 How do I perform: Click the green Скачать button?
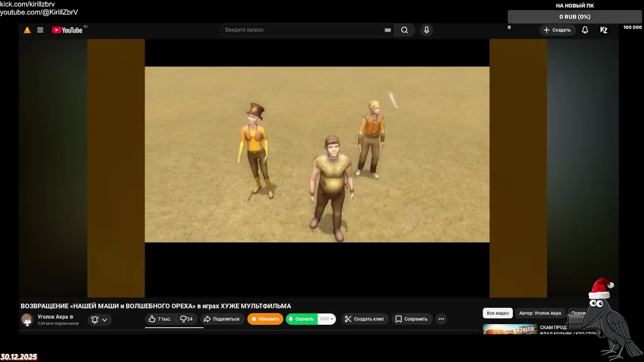point(301,319)
